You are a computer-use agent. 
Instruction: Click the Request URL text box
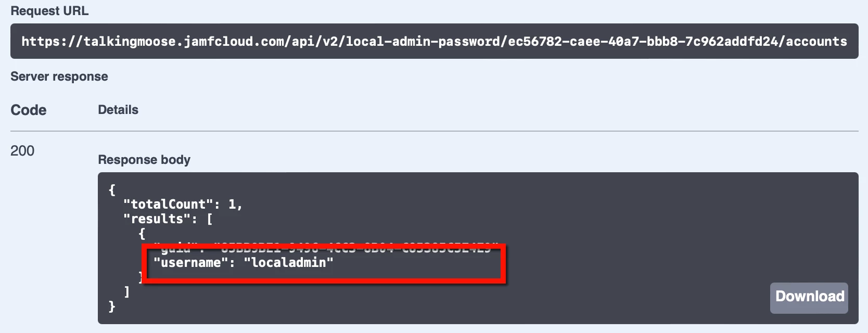coord(434,41)
